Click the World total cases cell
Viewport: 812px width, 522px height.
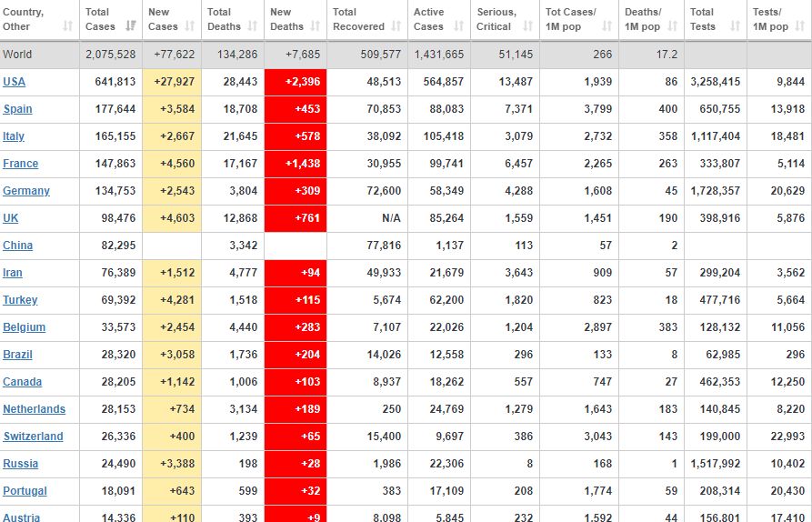tap(110, 55)
